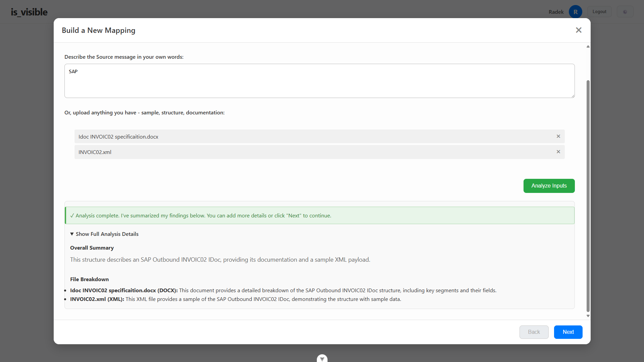Image resolution: width=644 pixels, height=362 pixels.
Task: Click Next to continue the mapping
Action: pos(568,332)
